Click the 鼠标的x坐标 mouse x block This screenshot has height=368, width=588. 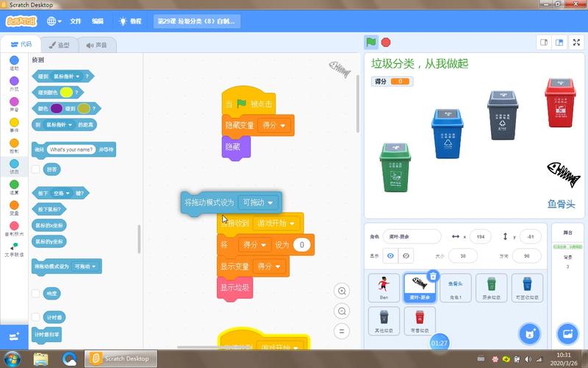(x=49, y=225)
